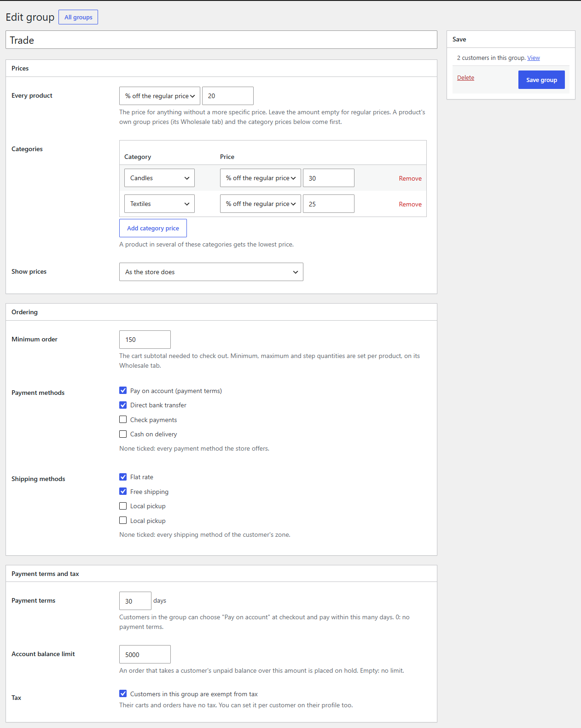581x728 pixels.
Task: Click the Ordering section heading
Action: tap(25, 312)
